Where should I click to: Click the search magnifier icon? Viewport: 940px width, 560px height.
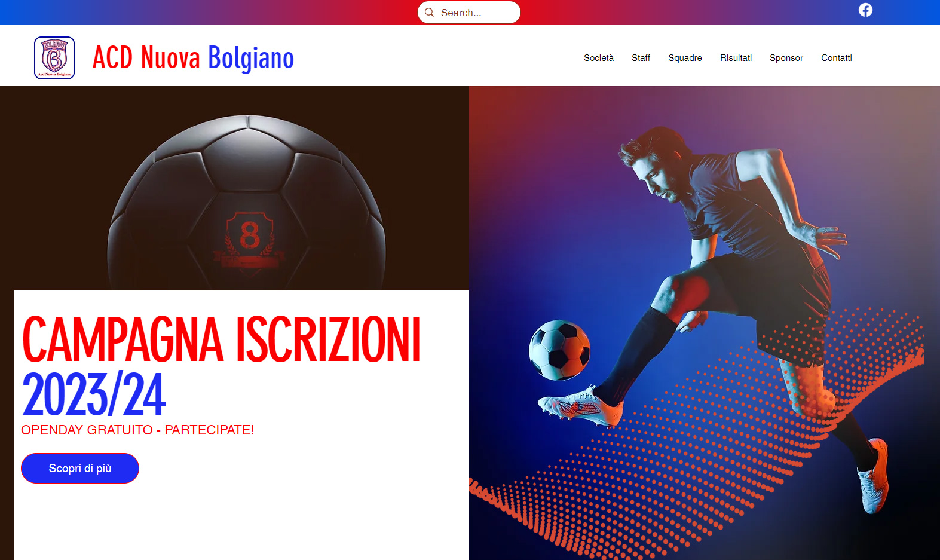(429, 13)
